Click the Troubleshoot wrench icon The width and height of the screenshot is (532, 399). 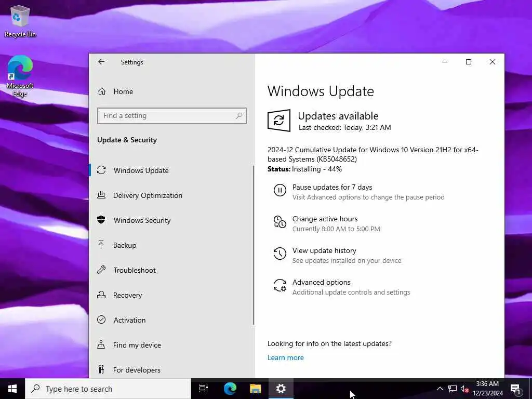tap(101, 270)
